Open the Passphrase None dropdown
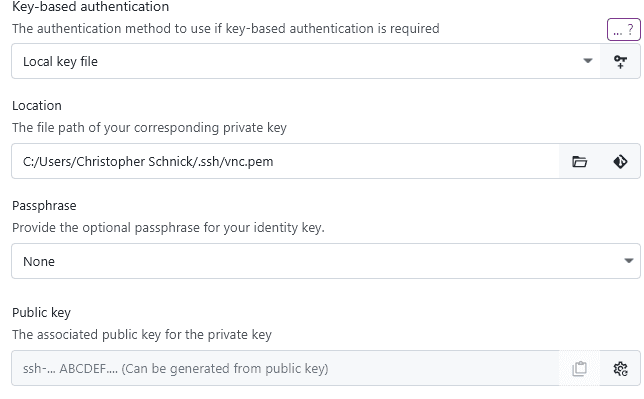Screen dimensions: 644x399 [x=326, y=261]
